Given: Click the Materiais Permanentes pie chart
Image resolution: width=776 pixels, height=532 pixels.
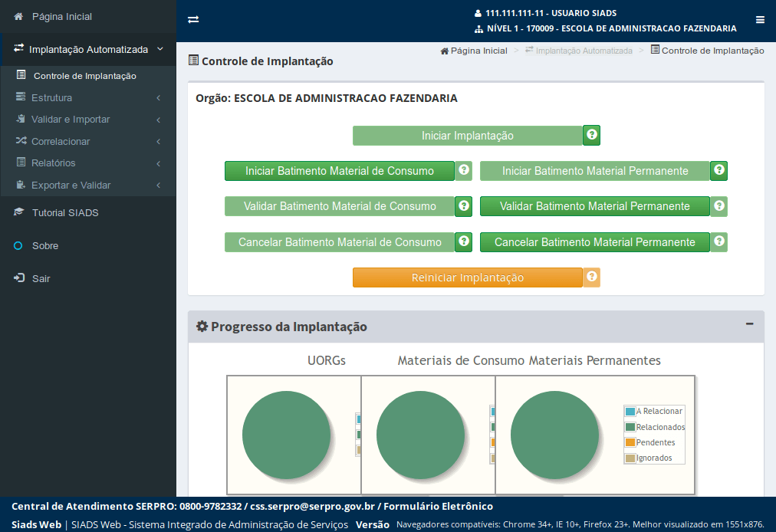Looking at the screenshot, I should coord(554,435).
